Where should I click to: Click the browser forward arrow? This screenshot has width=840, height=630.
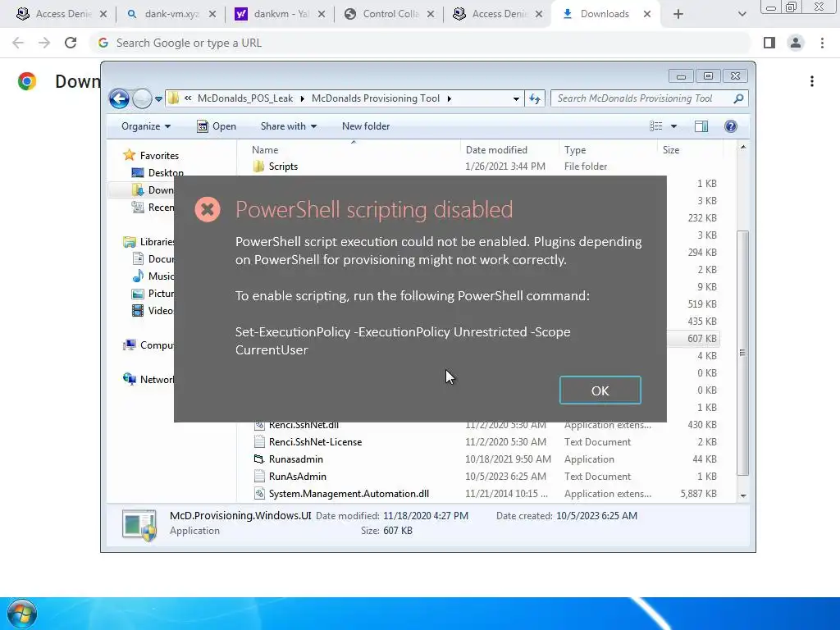44,43
